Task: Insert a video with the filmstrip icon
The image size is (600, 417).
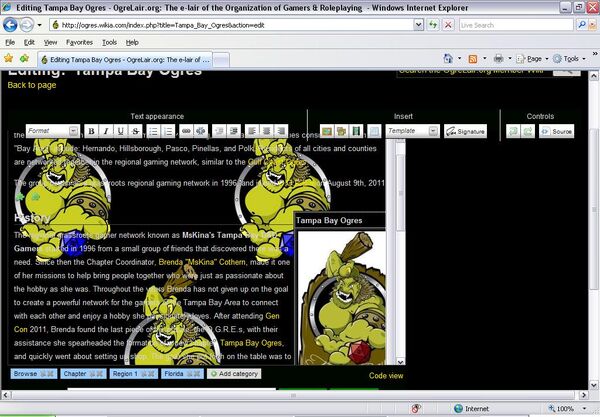Action: point(356,131)
